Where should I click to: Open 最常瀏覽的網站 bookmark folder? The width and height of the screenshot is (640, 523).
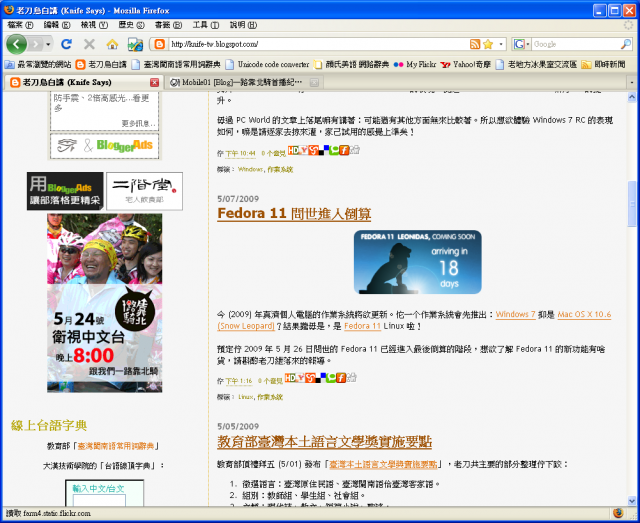38,65
